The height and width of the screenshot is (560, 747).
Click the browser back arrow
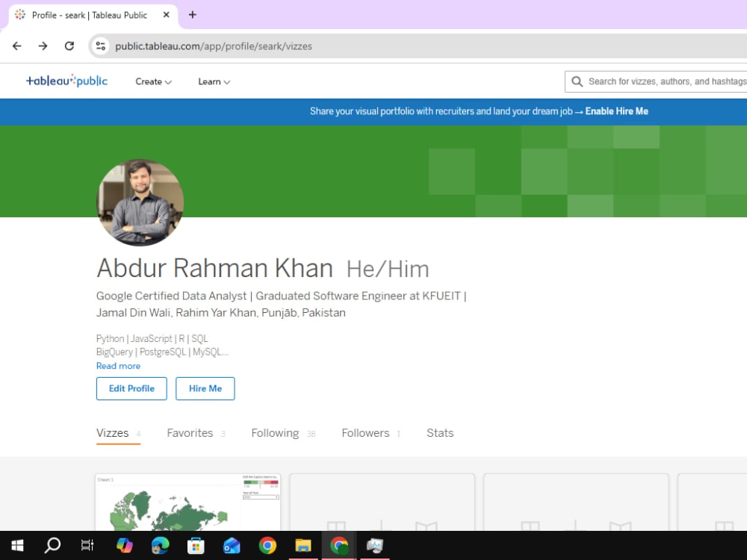[16, 46]
